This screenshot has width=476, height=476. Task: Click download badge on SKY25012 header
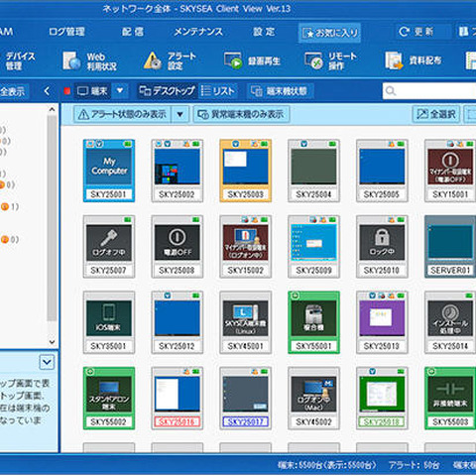pos(168,296)
